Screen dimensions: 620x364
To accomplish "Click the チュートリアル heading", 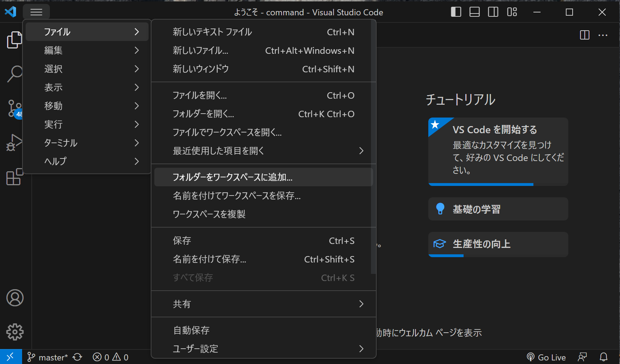I will (x=460, y=100).
